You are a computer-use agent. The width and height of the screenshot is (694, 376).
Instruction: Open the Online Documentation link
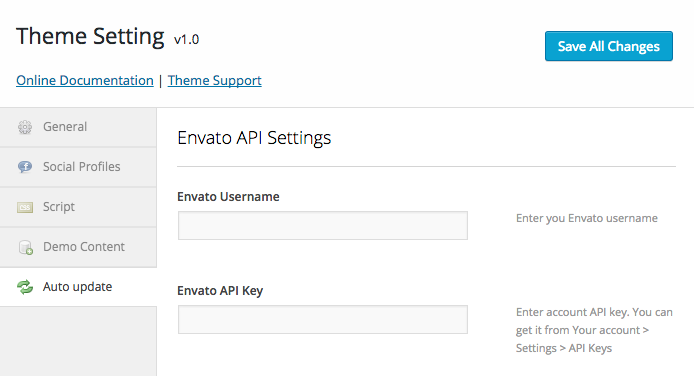click(x=85, y=81)
